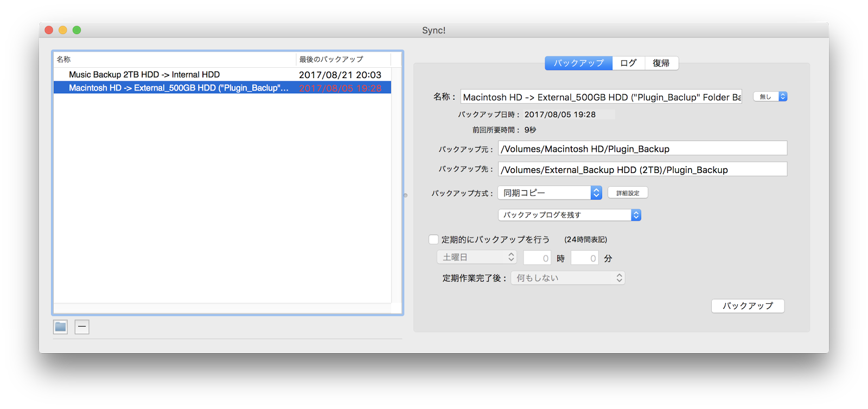Click the バックアップ元 path field
Image resolution: width=868 pixels, height=409 pixels.
click(x=642, y=148)
